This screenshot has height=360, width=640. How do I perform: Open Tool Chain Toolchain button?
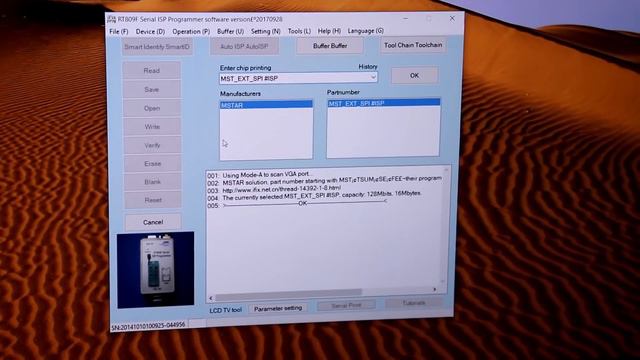point(413,45)
